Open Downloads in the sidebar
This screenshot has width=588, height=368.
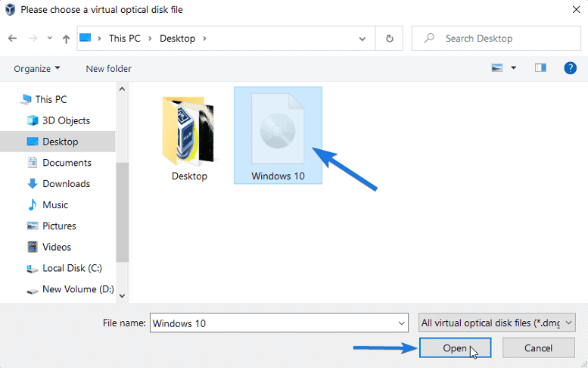click(x=66, y=183)
